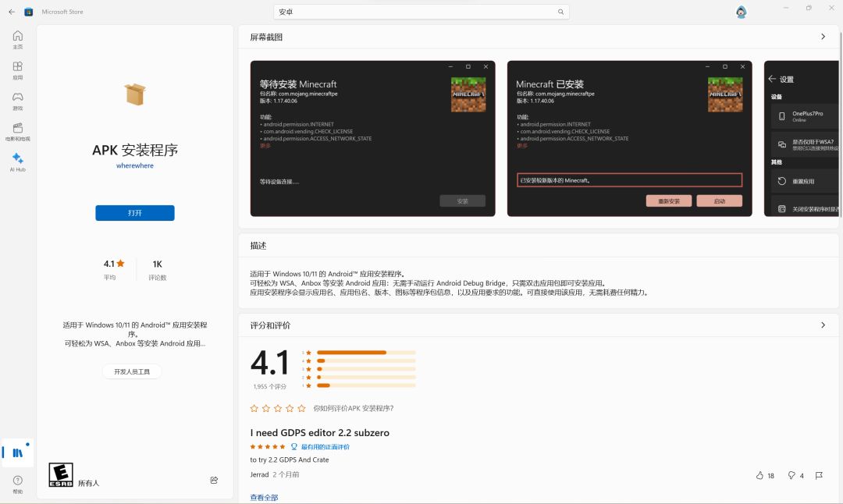Rate the app one star
The image size is (843, 504).
(254, 408)
